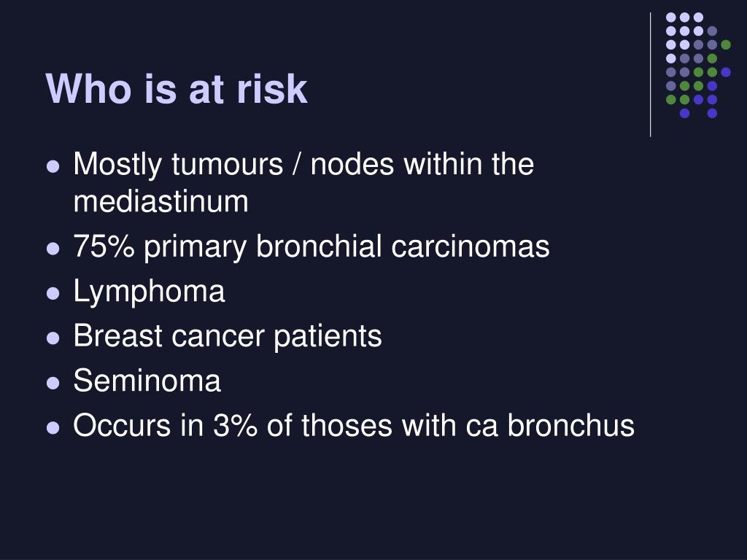Click the word 'risk' in the title
The width and height of the screenshot is (747, 560).
coord(272,88)
